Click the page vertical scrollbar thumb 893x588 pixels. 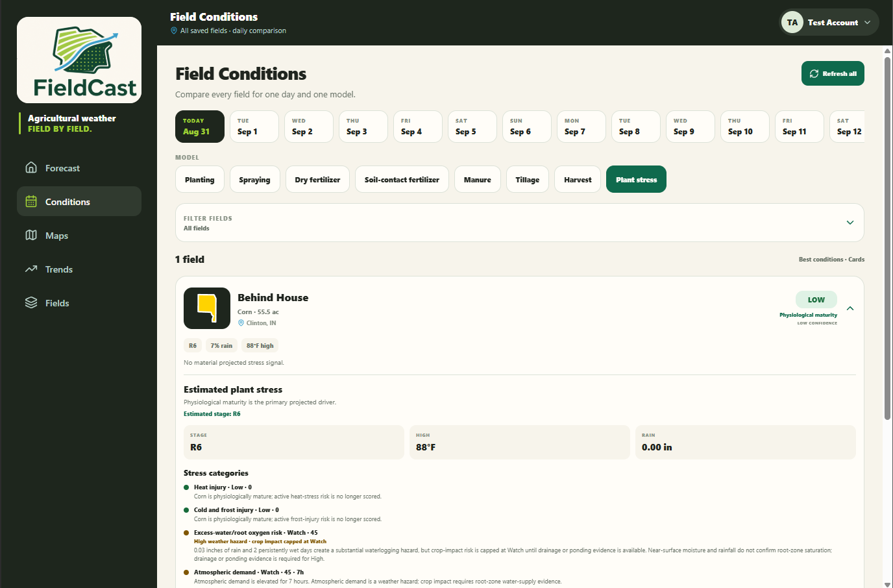[x=887, y=237]
